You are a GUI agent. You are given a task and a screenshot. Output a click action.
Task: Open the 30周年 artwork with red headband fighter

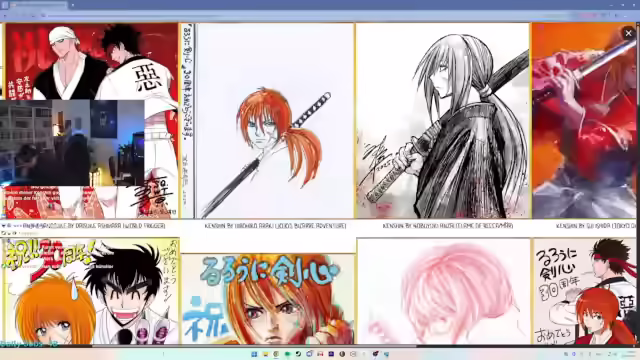(584, 291)
